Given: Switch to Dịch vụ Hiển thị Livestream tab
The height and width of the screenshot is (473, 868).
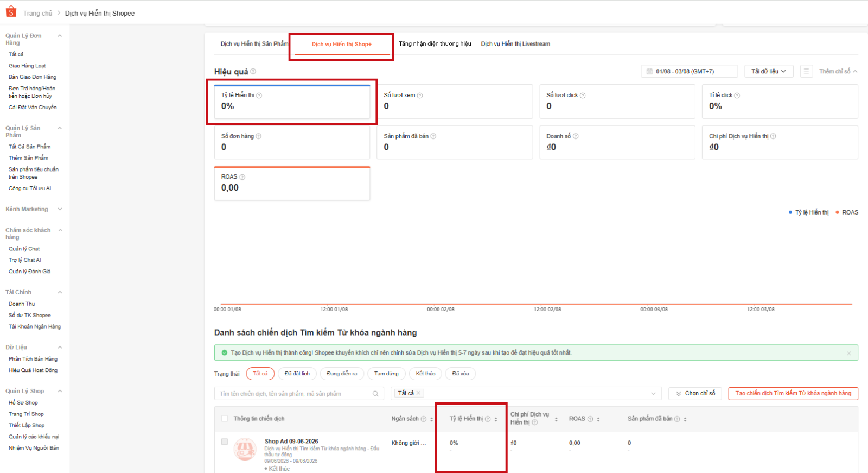Looking at the screenshot, I should click(x=515, y=44).
